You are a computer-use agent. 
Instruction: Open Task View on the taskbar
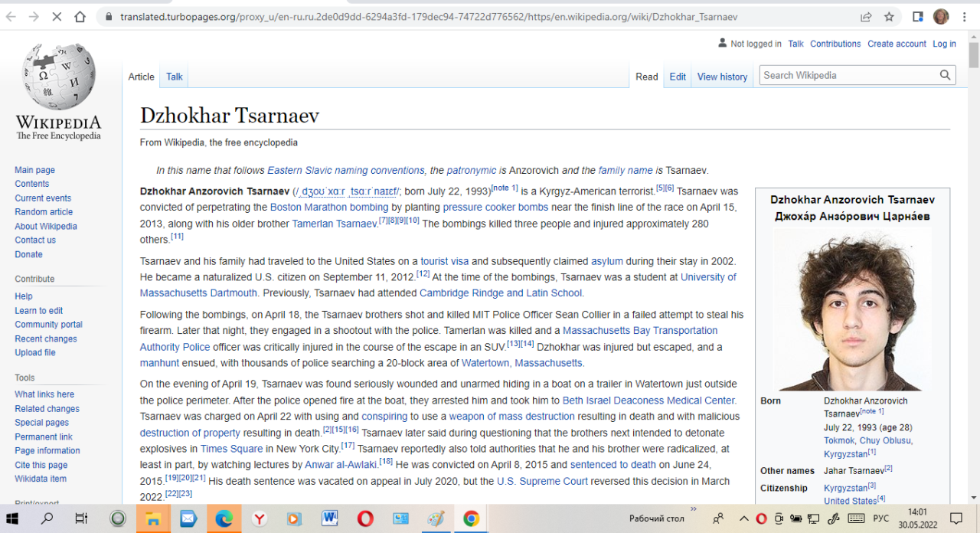tap(81, 518)
